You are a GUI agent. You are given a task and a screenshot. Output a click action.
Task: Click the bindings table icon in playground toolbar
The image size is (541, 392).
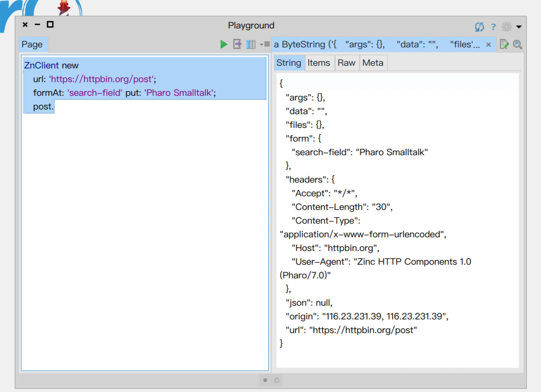point(251,44)
